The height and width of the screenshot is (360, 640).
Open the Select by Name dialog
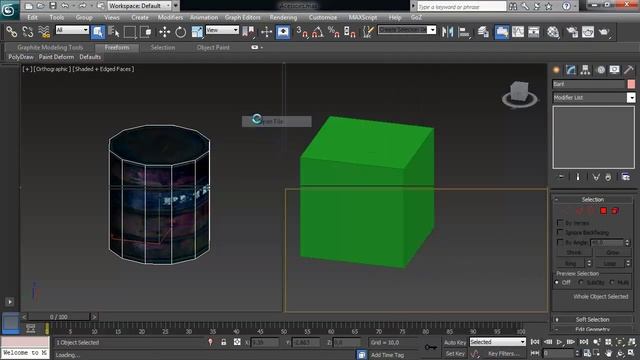[x=113, y=32]
